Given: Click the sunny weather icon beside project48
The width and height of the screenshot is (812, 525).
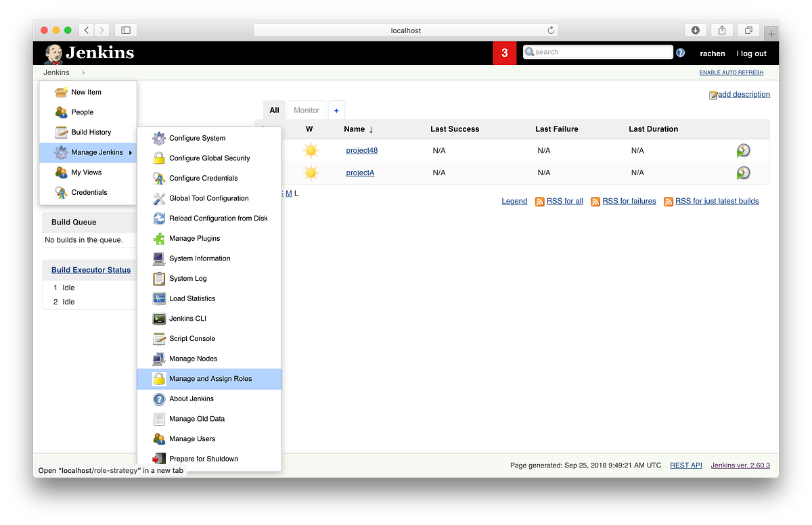Looking at the screenshot, I should point(310,150).
